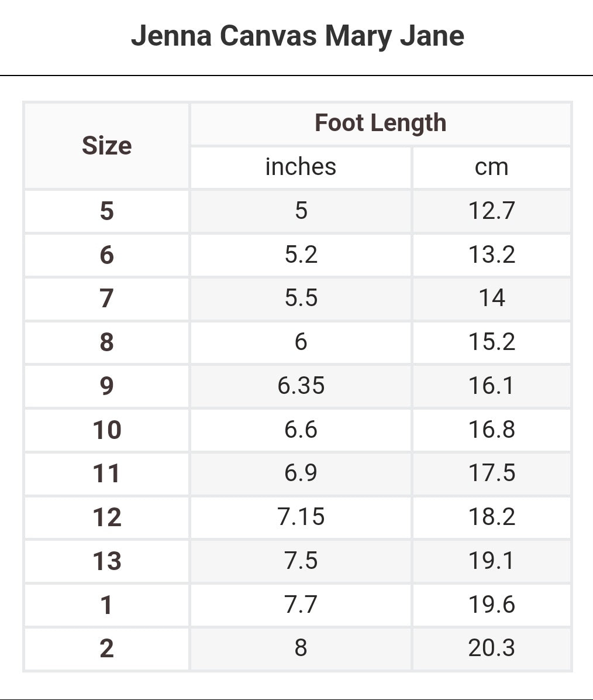Viewport: 593px width, 700px height.
Task: Click the 7.7 inches cell
Action: (301, 604)
